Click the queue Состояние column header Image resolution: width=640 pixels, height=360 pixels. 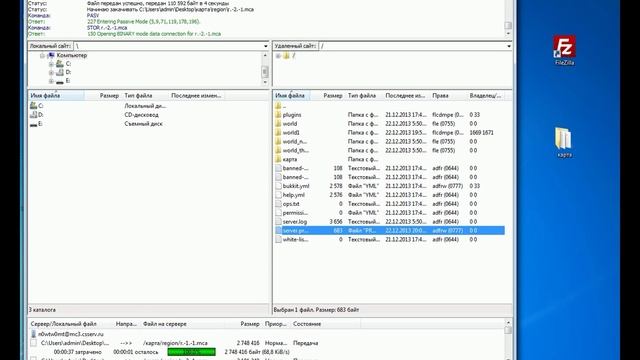tap(325, 324)
